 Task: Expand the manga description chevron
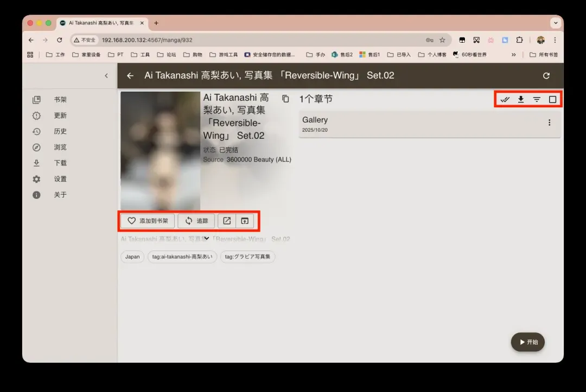(207, 239)
